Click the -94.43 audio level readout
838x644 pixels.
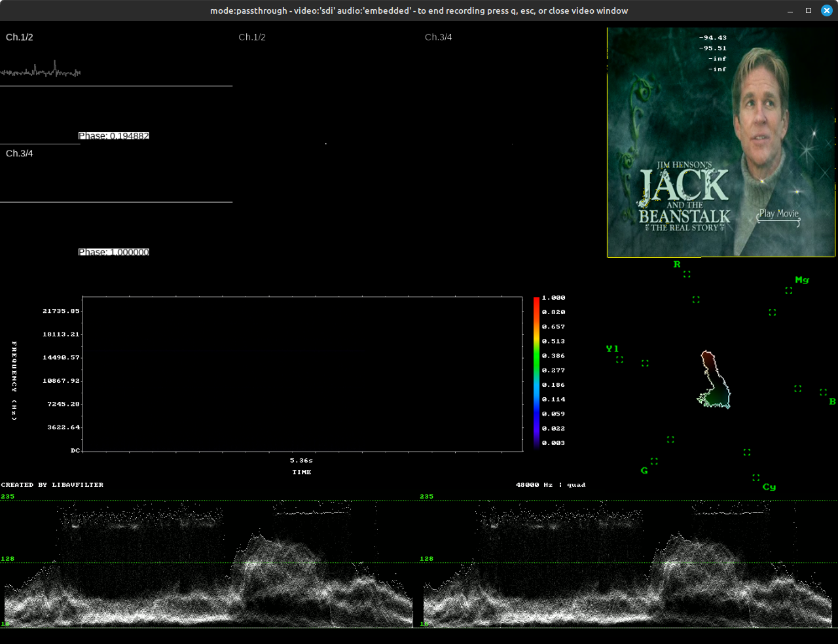712,38
